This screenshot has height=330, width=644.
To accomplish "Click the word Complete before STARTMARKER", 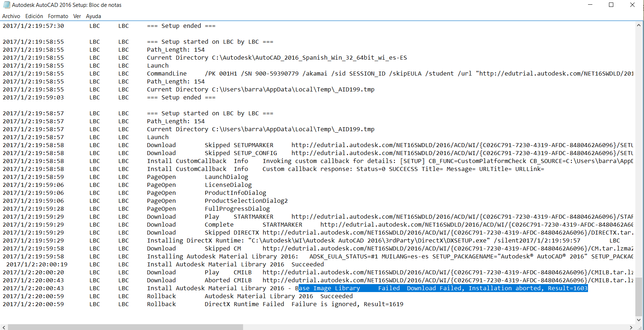I will coord(219,225).
